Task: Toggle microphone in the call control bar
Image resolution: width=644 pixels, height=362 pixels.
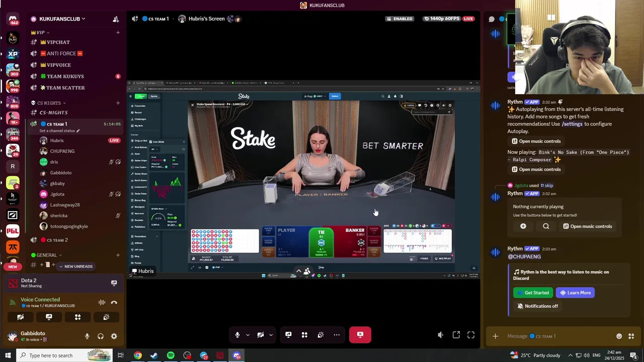Action: tap(237, 335)
